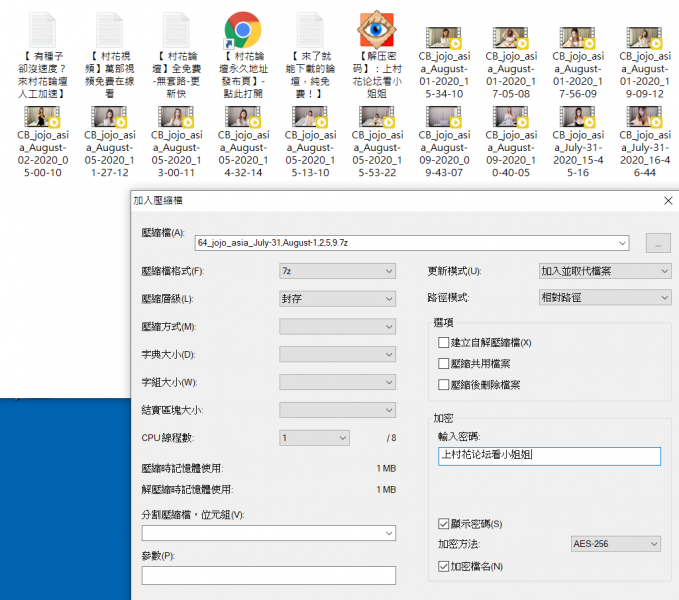Image resolution: width=679 pixels, height=600 pixels.
Task: Toggle 壓縮後刪除檔案 checkbox
Action: pos(444,384)
